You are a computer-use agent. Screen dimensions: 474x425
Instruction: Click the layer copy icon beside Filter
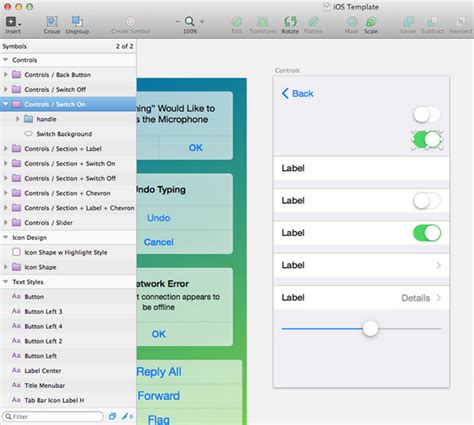coord(112,416)
